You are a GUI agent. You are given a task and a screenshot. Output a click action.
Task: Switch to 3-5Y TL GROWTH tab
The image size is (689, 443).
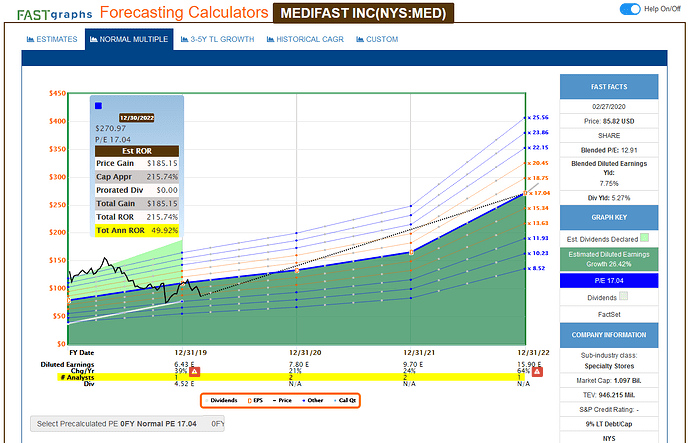[x=218, y=39]
